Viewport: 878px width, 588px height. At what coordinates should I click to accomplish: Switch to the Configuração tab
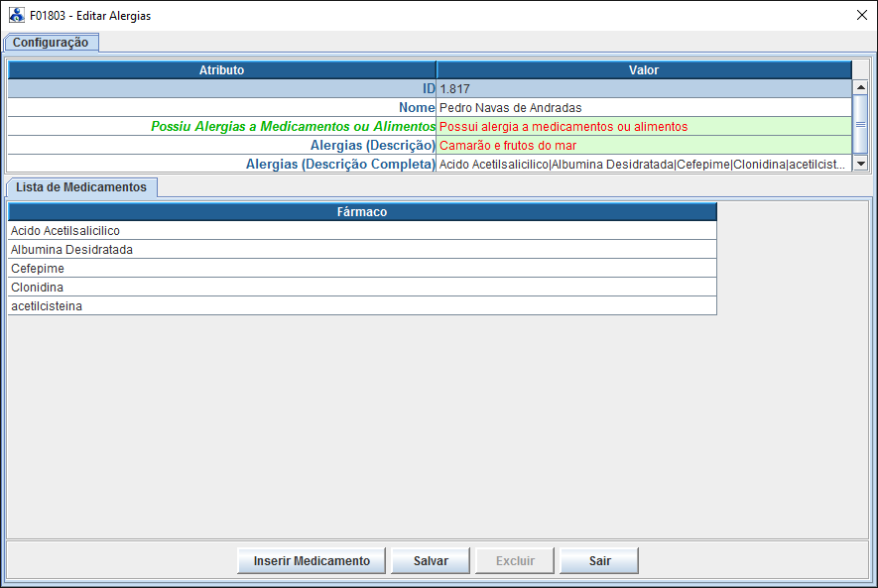51,43
